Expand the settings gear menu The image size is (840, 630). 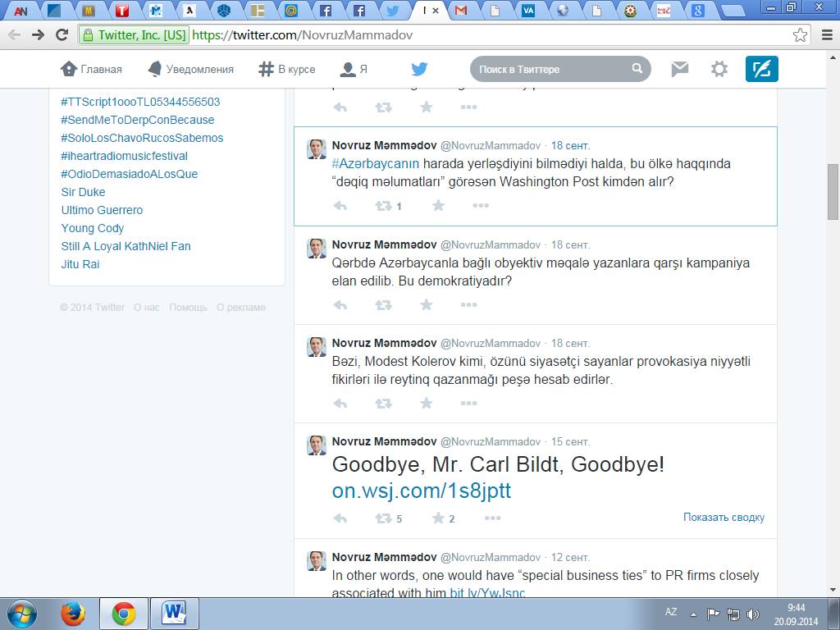click(x=719, y=69)
